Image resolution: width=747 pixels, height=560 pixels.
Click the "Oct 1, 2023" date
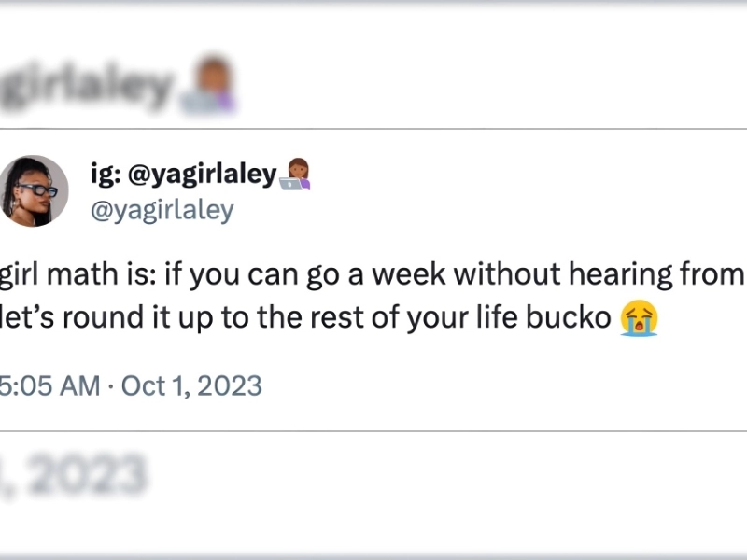(191, 385)
